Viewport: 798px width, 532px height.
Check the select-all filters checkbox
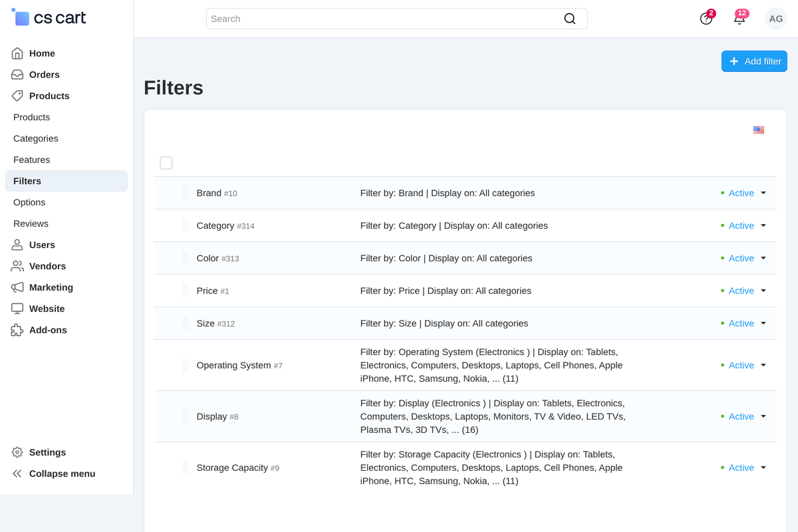pos(166,163)
